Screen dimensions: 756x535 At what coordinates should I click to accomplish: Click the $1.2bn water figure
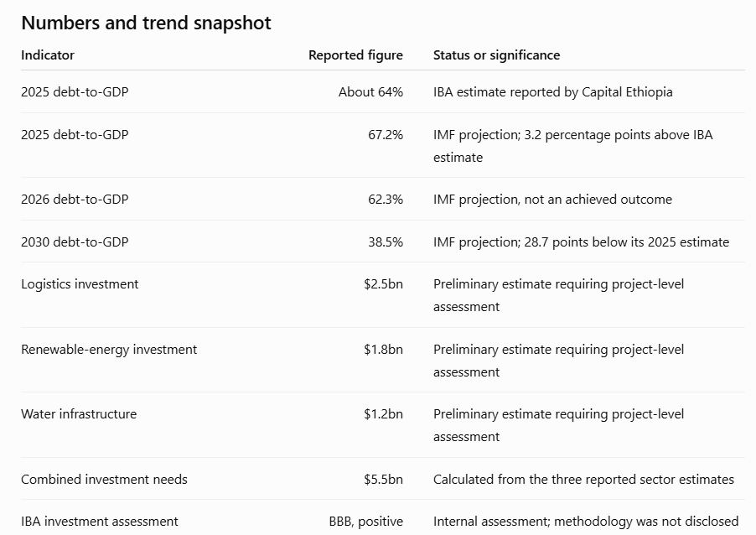(x=383, y=414)
